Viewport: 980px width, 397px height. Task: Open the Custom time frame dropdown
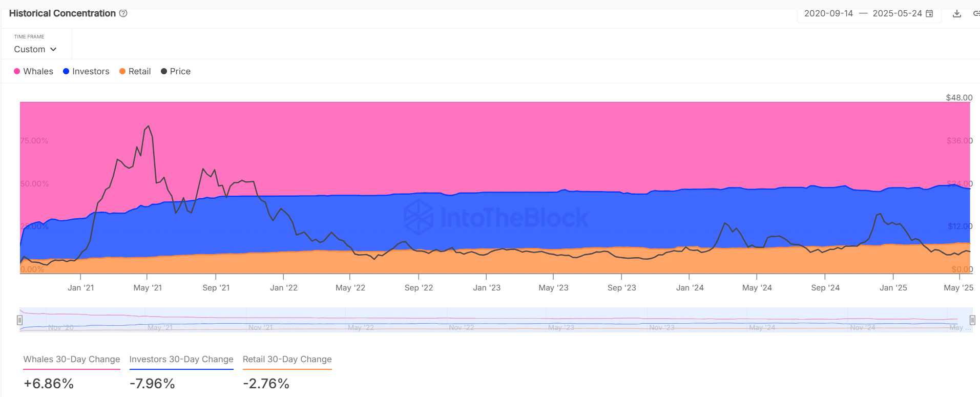[35, 49]
